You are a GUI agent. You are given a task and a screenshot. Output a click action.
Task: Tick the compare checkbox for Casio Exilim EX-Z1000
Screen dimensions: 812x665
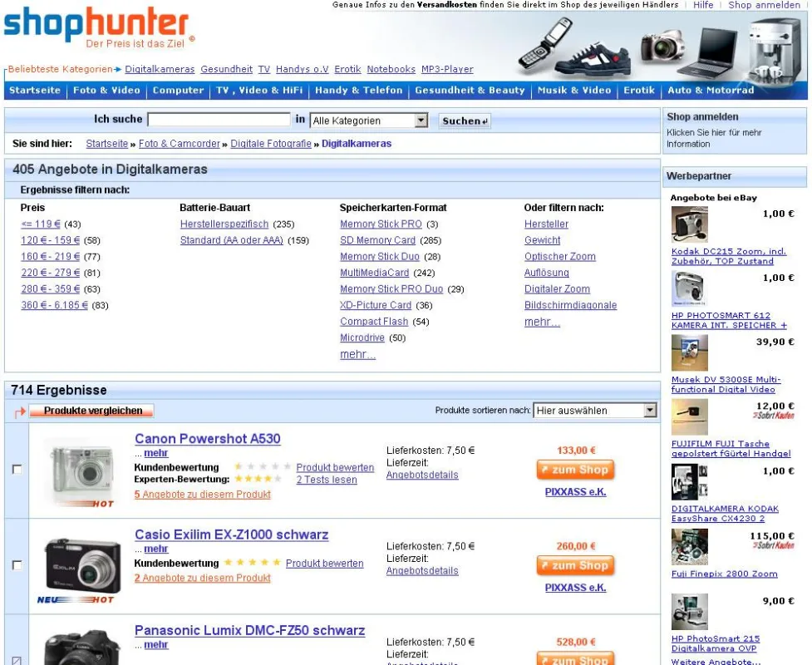[17, 565]
